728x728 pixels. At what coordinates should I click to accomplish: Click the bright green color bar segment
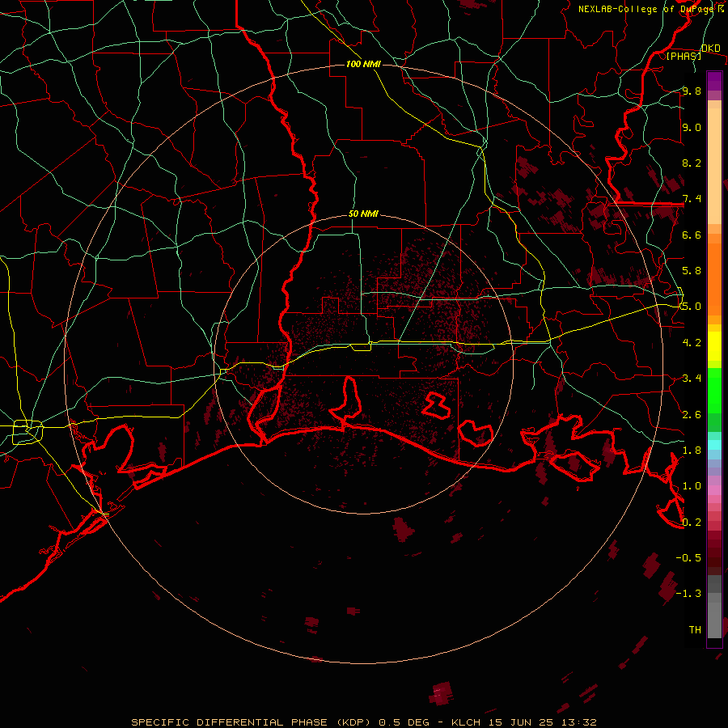[714, 391]
